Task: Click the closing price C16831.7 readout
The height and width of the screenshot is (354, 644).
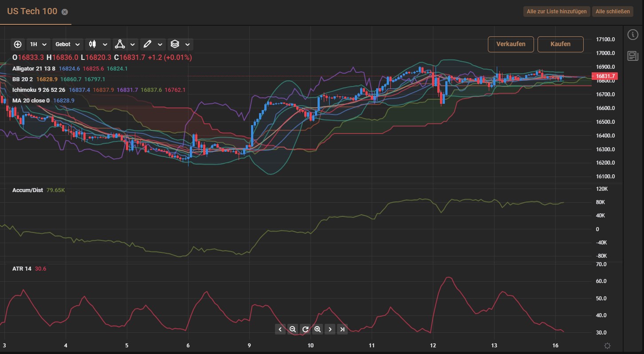Action: 129,58
